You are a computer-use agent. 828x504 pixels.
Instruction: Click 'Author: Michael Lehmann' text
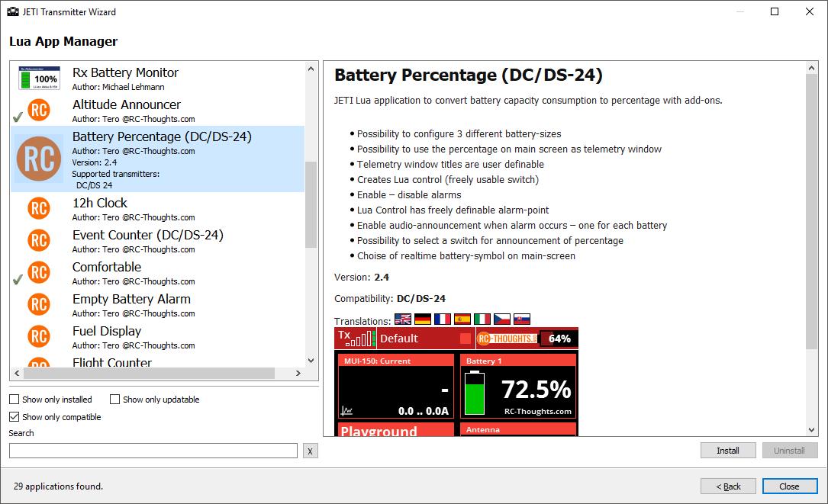(118, 87)
